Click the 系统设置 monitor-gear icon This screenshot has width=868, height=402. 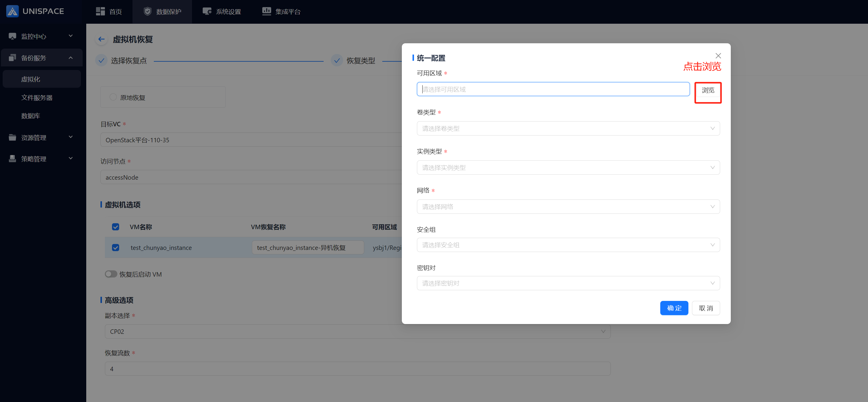pos(207,12)
